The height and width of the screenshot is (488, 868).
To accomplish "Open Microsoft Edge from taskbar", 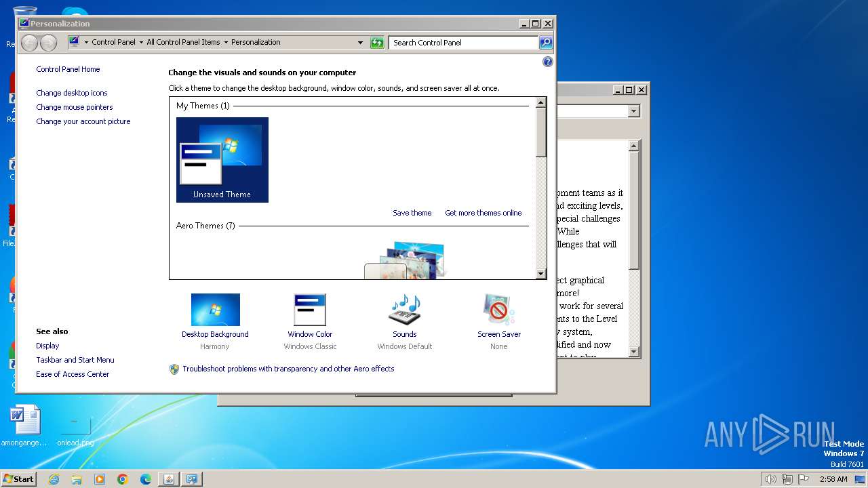I will (146, 479).
